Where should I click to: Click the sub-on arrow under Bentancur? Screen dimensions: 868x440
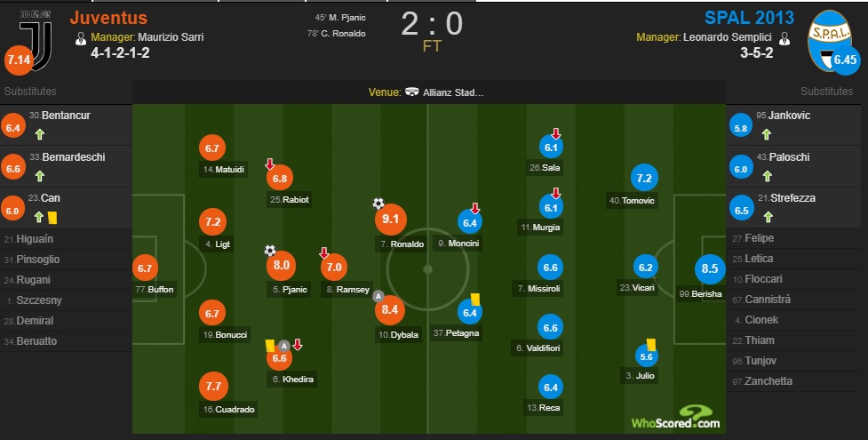coord(39,134)
